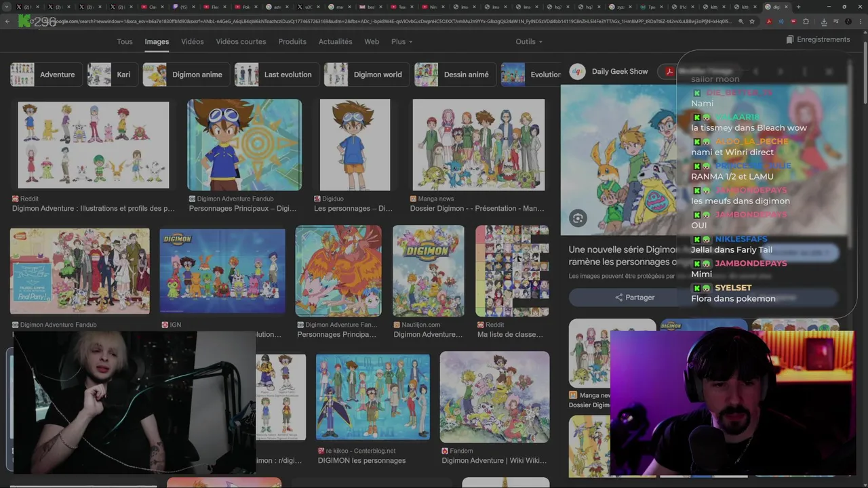Filter images by the Adventure chip
This screenshot has height=488, width=868.
pyautogui.click(x=46, y=75)
